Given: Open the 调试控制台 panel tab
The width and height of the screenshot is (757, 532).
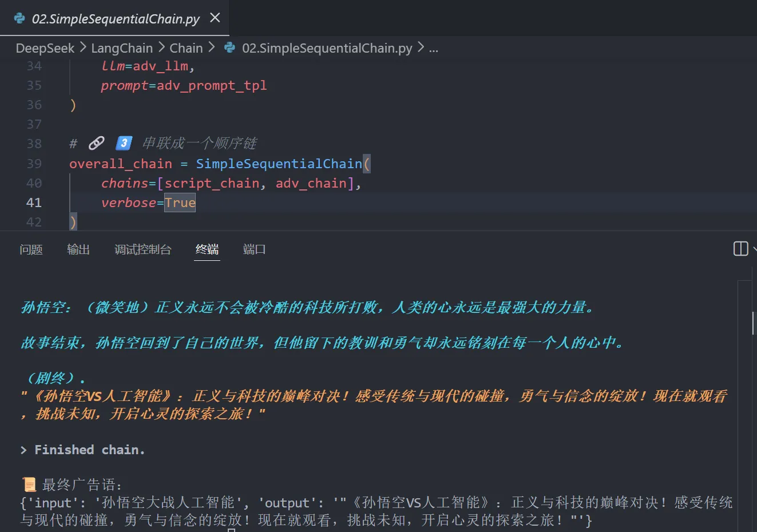Looking at the screenshot, I should tap(142, 249).
